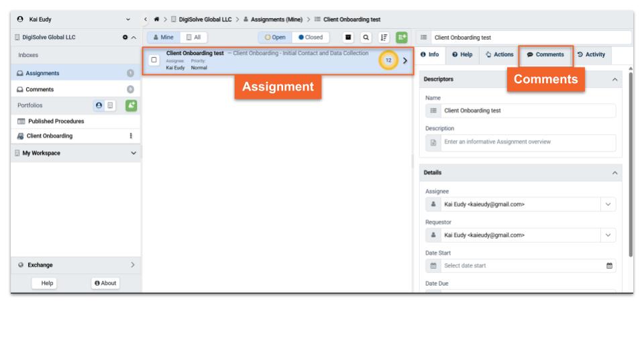Collapse the Descriptors section
Viewport: 644px width, 362px height.
(616, 80)
